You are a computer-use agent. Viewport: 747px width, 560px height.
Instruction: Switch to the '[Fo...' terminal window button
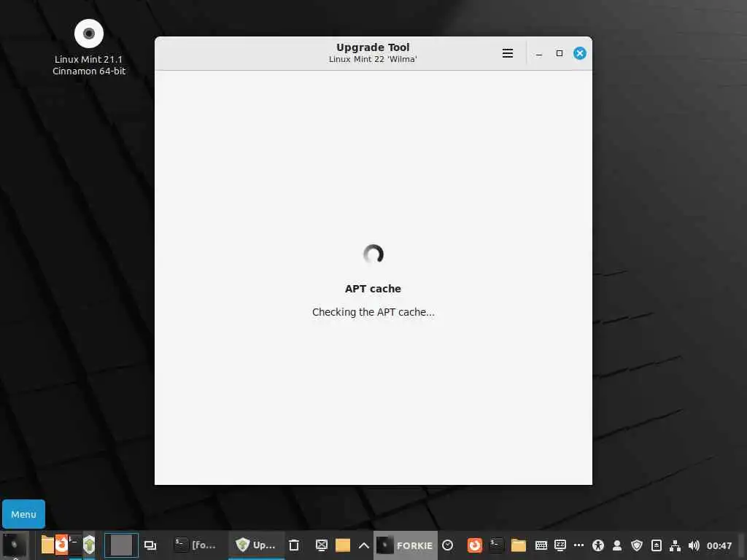[x=196, y=545]
